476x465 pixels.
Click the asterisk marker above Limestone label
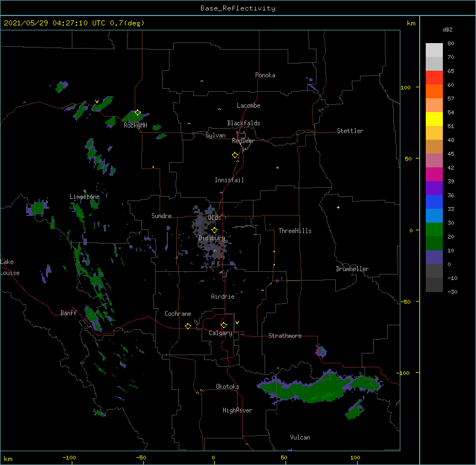84,191
